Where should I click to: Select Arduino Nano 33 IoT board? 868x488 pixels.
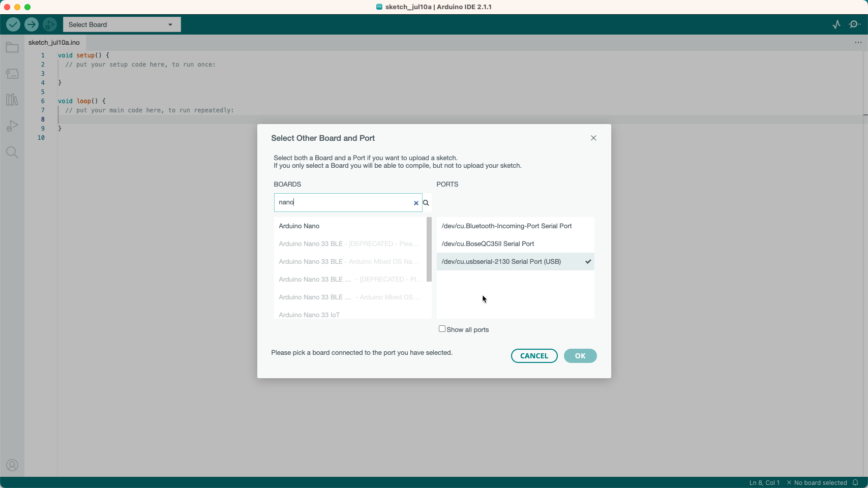350,315
